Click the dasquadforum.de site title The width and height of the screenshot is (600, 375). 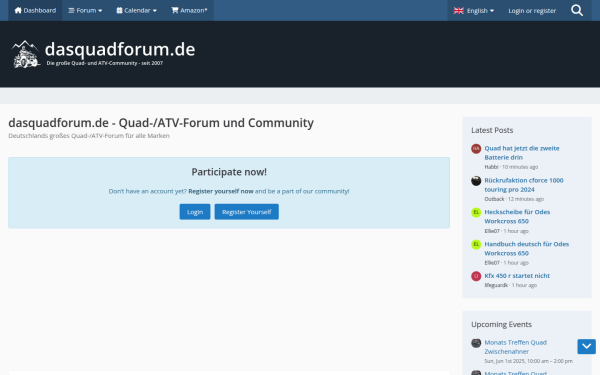(120, 49)
